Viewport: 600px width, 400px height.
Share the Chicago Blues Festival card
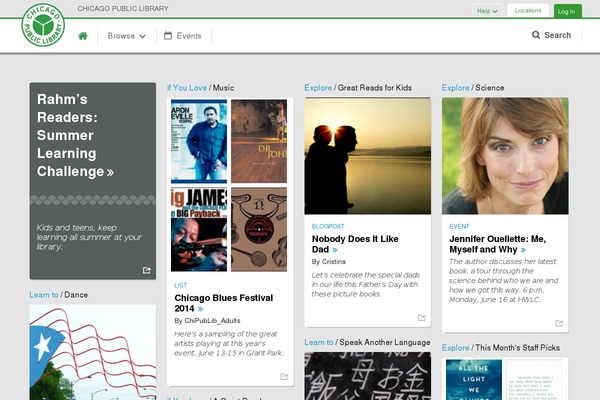click(x=284, y=377)
